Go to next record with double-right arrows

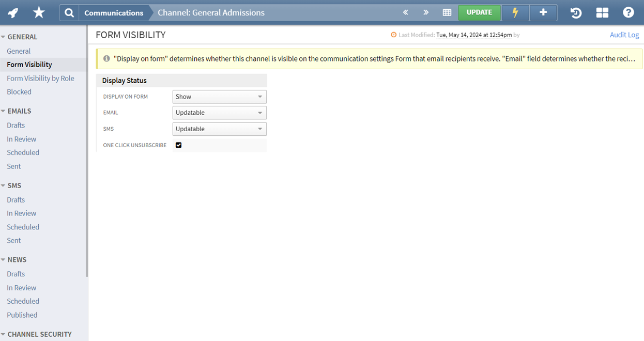pyautogui.click(x=426, y=12)
